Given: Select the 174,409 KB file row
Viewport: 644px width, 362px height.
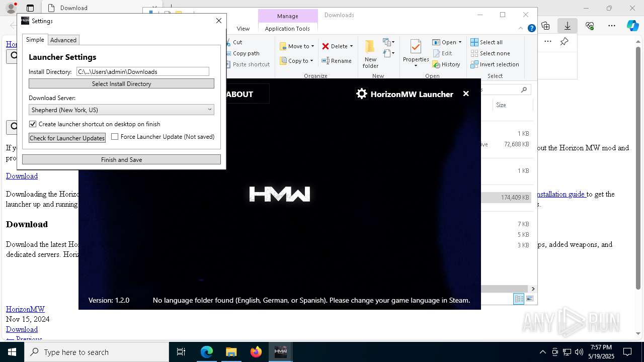Looking at the screenshot, I should coord(507,198).
